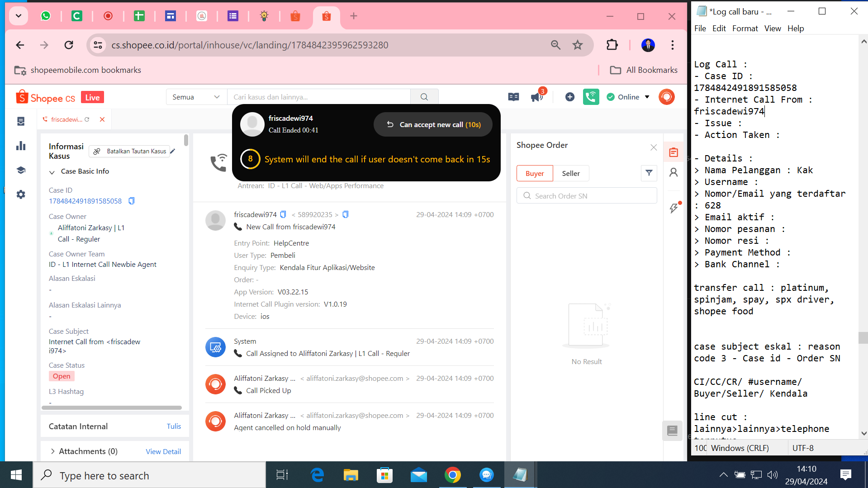Copy username friscadewi974 in conversation
868x488 pixels.
(x=283, y=214)
